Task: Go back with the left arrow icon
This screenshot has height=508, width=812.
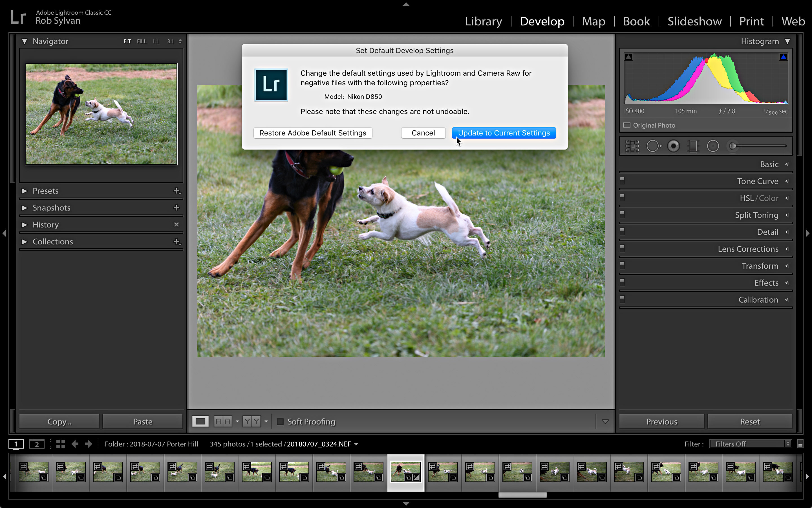Action: (75, 444)
